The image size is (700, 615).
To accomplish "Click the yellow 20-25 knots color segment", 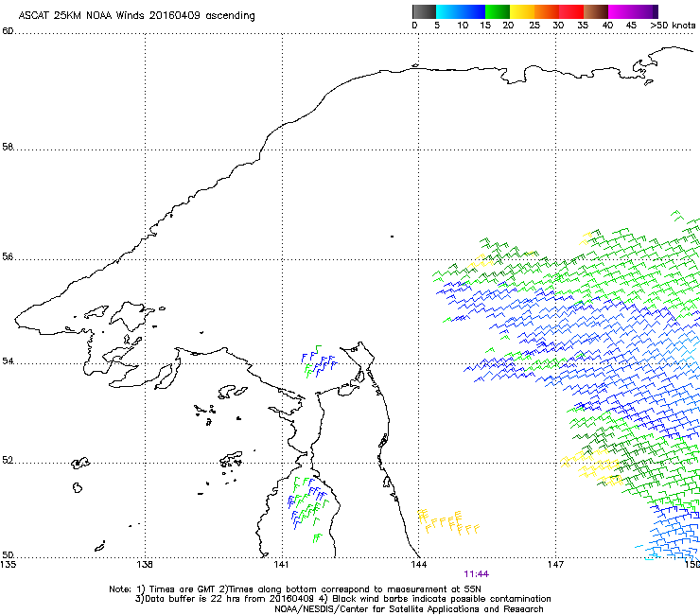I will 522,11.
